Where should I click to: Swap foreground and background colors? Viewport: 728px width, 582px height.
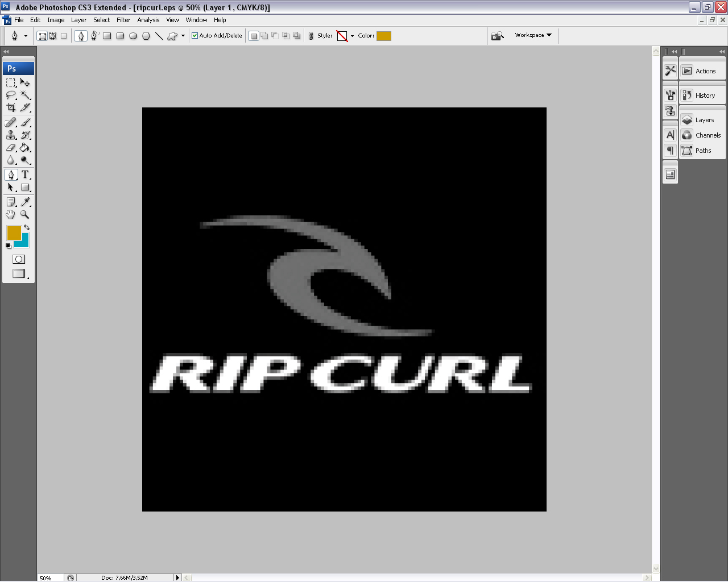27,228
